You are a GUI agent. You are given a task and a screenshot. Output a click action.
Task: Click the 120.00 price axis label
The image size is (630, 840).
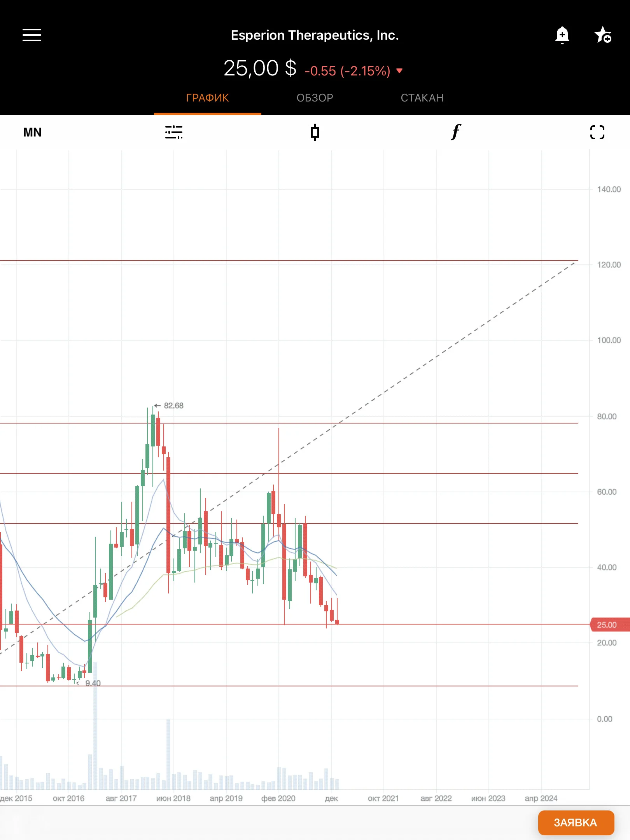coord(609,265)
